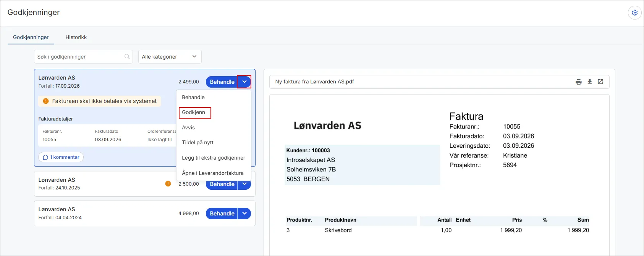Click 'Ikke lagt til' order reference

pyautogui.click(x=160, y=140)
